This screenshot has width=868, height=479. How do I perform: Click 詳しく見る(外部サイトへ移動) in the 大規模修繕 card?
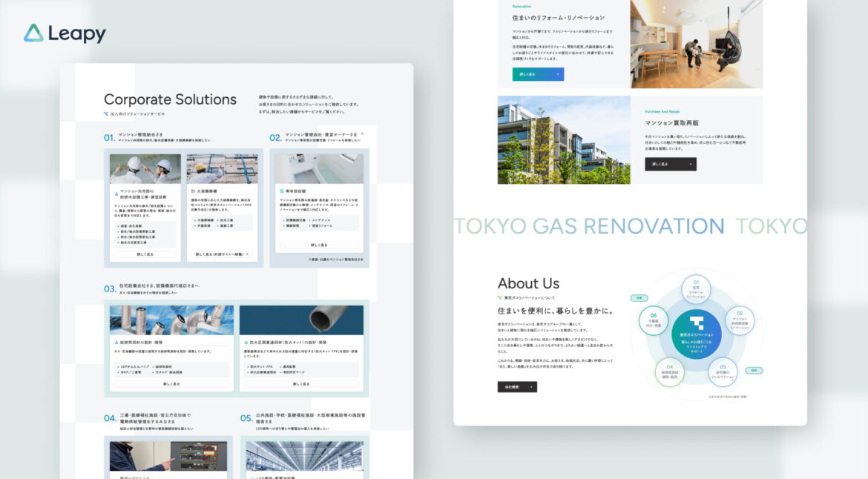pos(222,254)
